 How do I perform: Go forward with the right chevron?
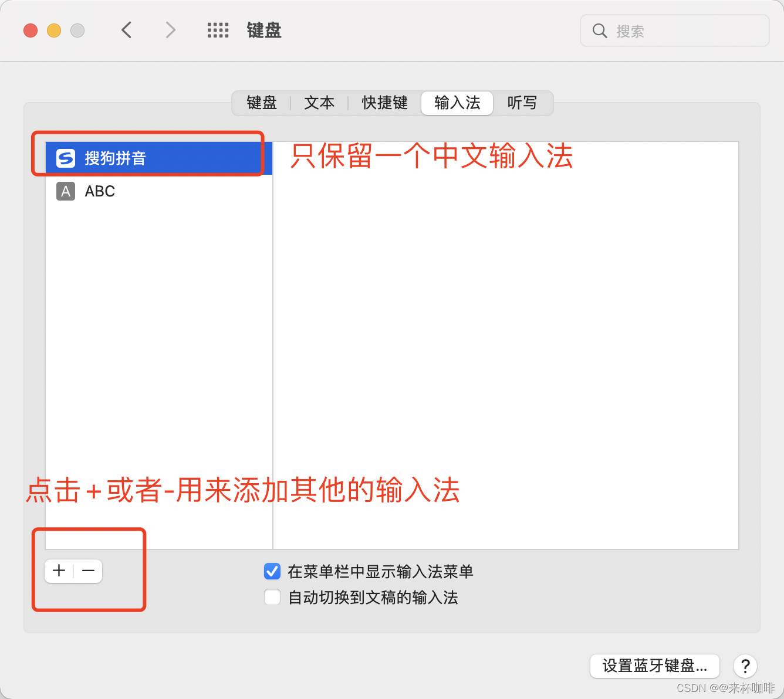tap(170, 30)
